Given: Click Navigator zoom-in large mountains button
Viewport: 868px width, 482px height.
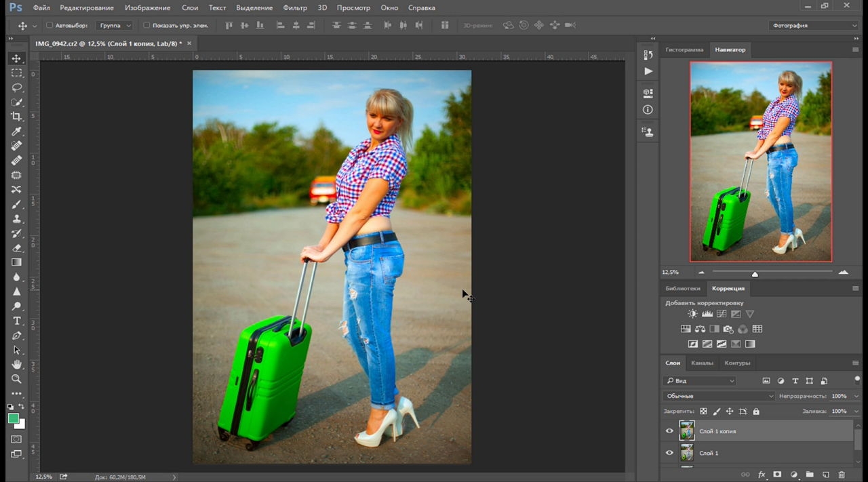Looking at the screenshot, I should pos(844,272).
